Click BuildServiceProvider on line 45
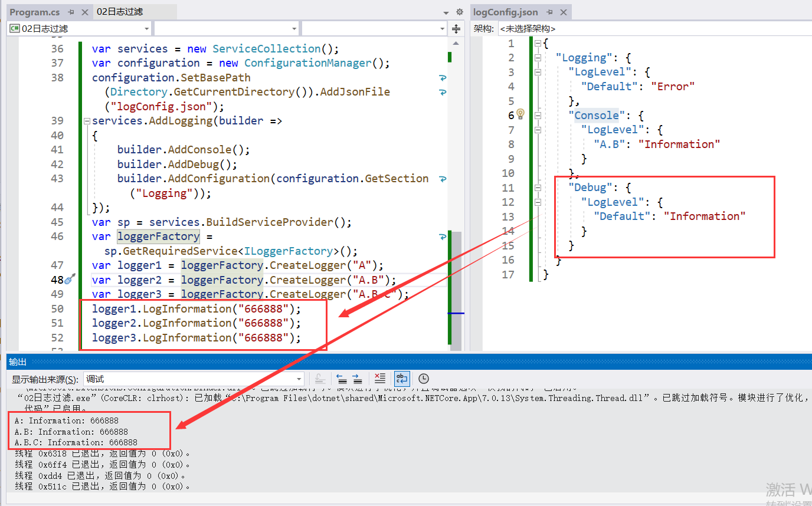The image size is (812, 506). 270,222
